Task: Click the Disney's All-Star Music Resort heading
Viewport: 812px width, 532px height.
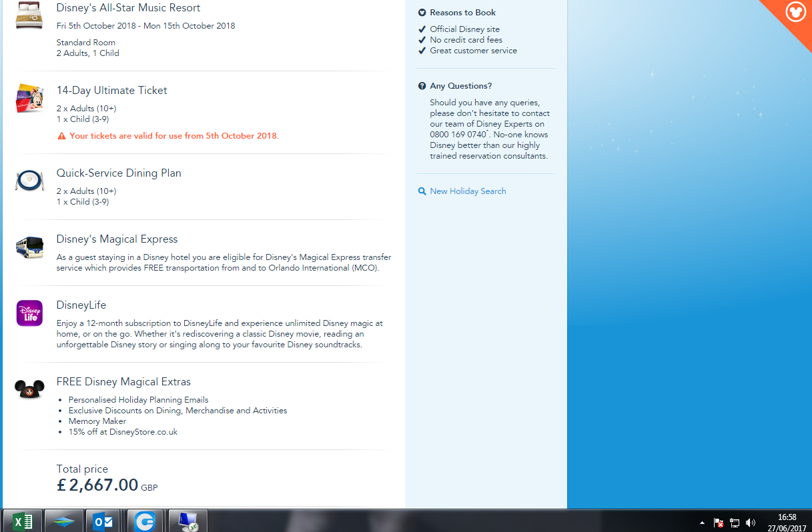Action: [x=128, y=8]
